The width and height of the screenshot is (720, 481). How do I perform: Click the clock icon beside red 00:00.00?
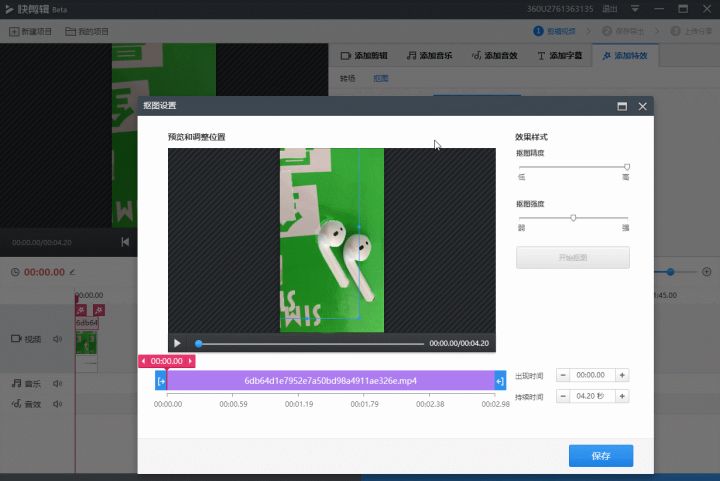(x=15, y=272)
